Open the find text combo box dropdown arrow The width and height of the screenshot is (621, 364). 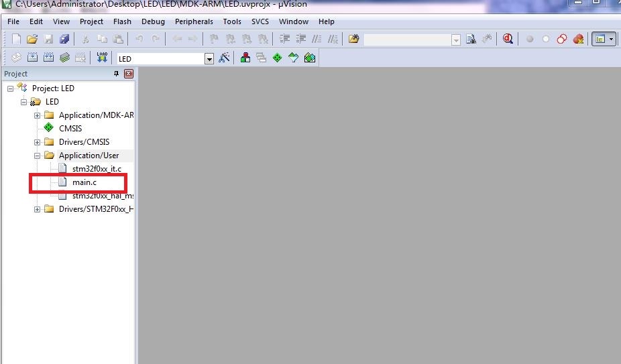point(456,40)
